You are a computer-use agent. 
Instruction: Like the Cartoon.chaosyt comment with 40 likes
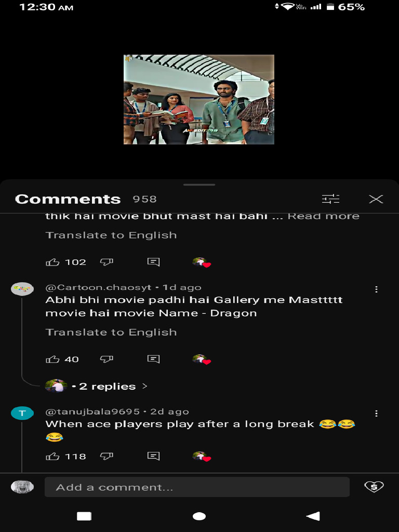pyautogui.click(x=52, y=359)
